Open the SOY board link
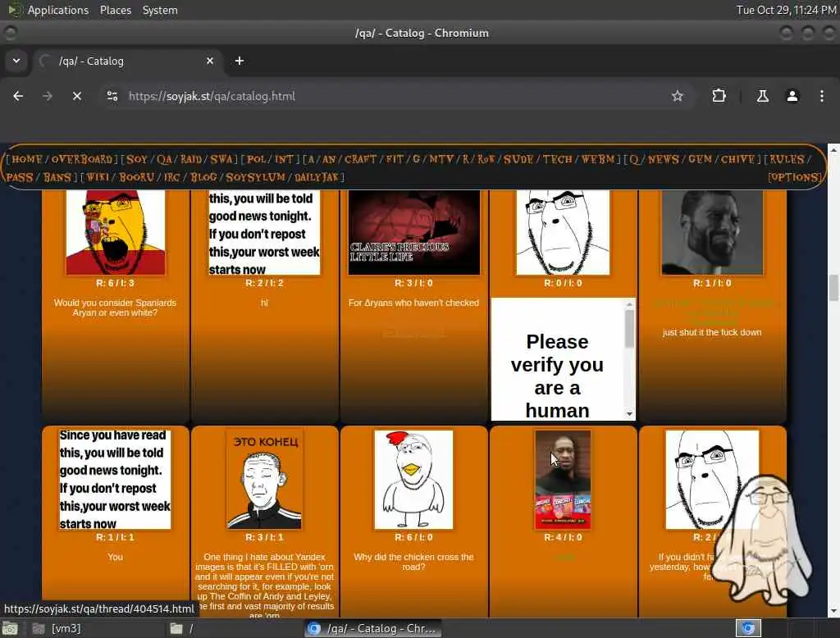Viewport: 840px width, 638px height. pos(137,159)
